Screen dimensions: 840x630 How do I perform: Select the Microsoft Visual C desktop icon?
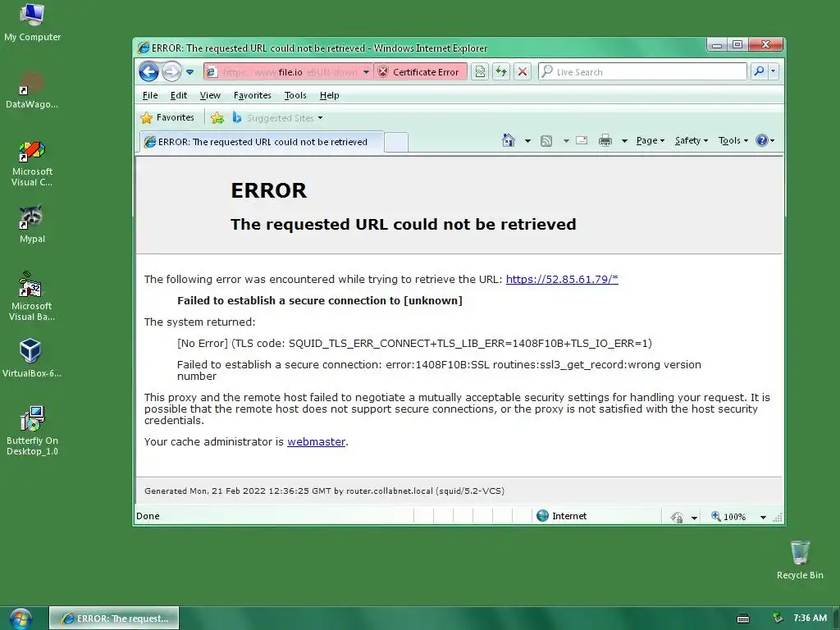coord(32,163)
